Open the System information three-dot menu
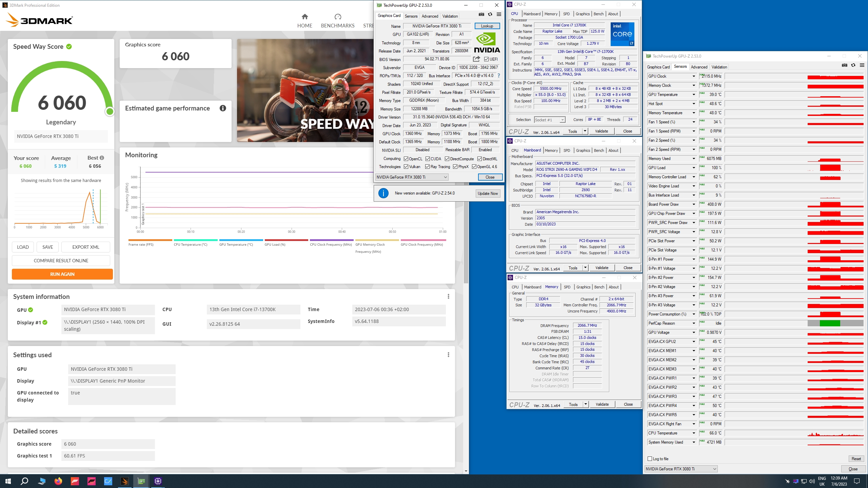Screen dimensions: 868x488 (448, 297)
